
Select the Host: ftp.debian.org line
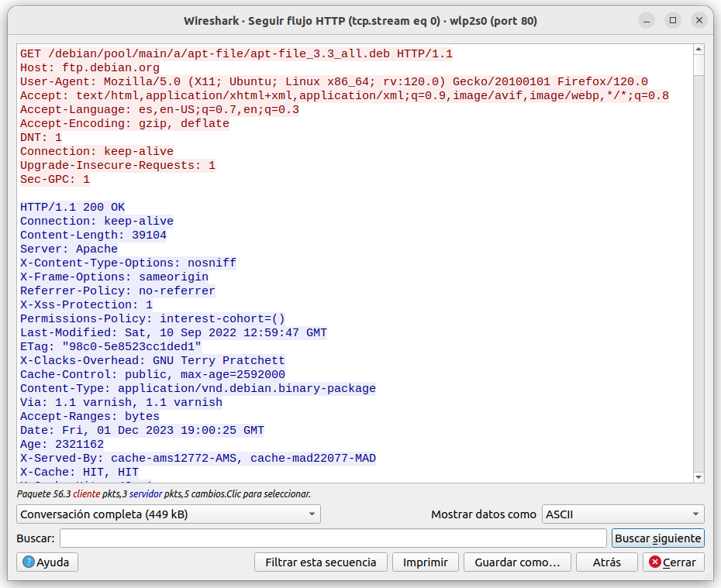click(90, 68)
